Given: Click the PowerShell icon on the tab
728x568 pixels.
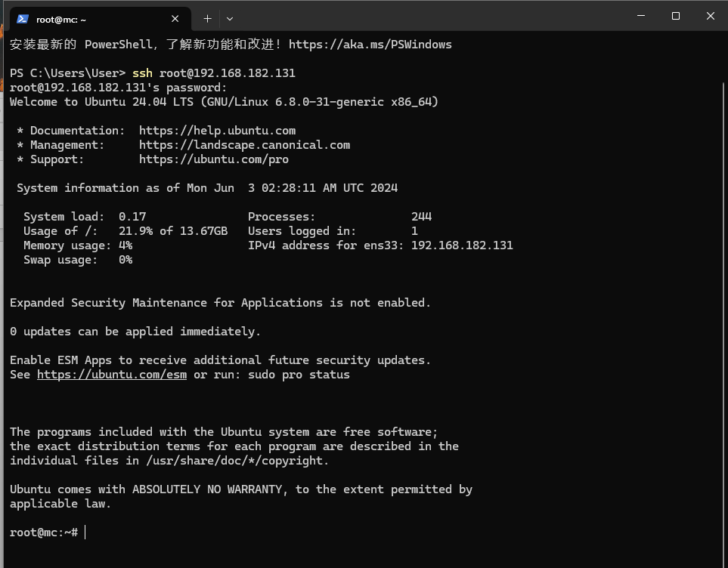Looking at the screenshot, I should coord(23,19).
